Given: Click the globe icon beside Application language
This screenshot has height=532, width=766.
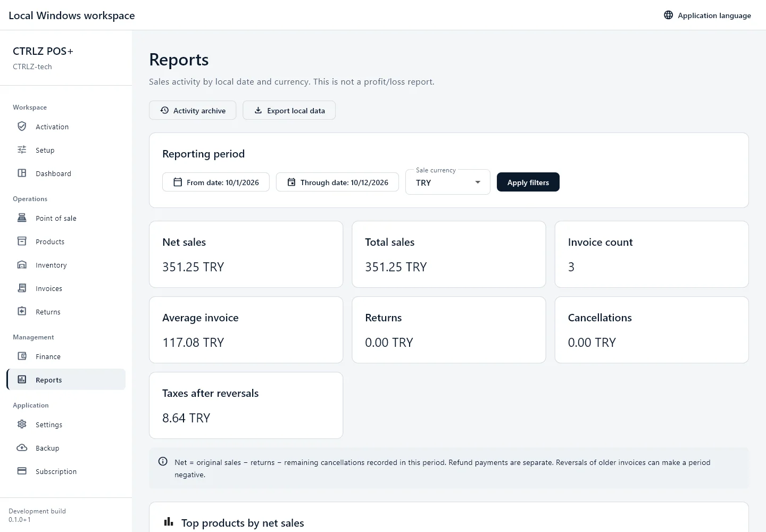Looking at the screenshot, I should pos(669,15).
